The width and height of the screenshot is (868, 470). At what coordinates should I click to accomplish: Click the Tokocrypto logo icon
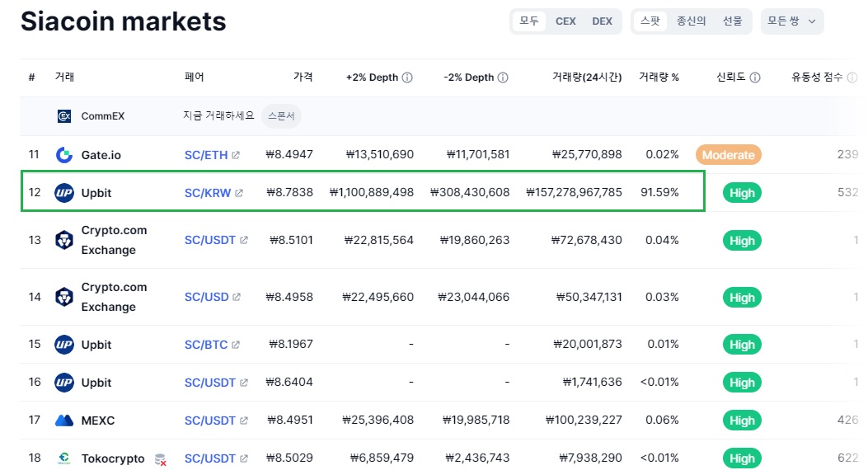(x=64, y=458)
